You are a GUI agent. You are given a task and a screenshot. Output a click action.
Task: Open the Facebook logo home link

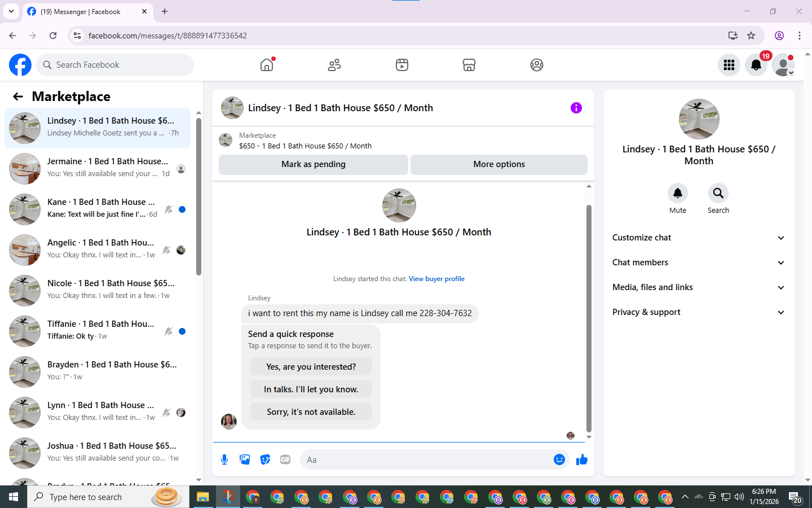tap(20, 65)
